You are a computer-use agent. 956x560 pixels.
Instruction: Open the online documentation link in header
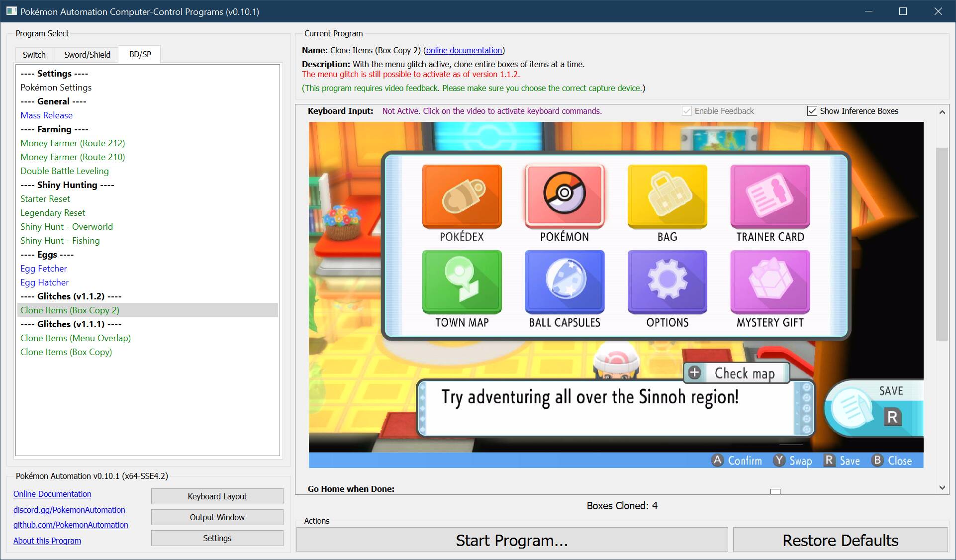pos(464,50)
